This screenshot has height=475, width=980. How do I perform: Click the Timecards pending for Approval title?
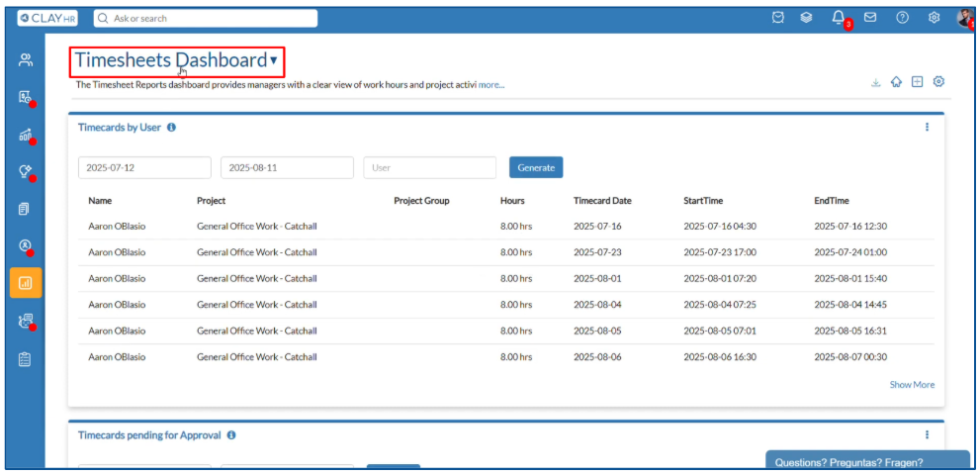pyautogui.click(x=149, y=435)
